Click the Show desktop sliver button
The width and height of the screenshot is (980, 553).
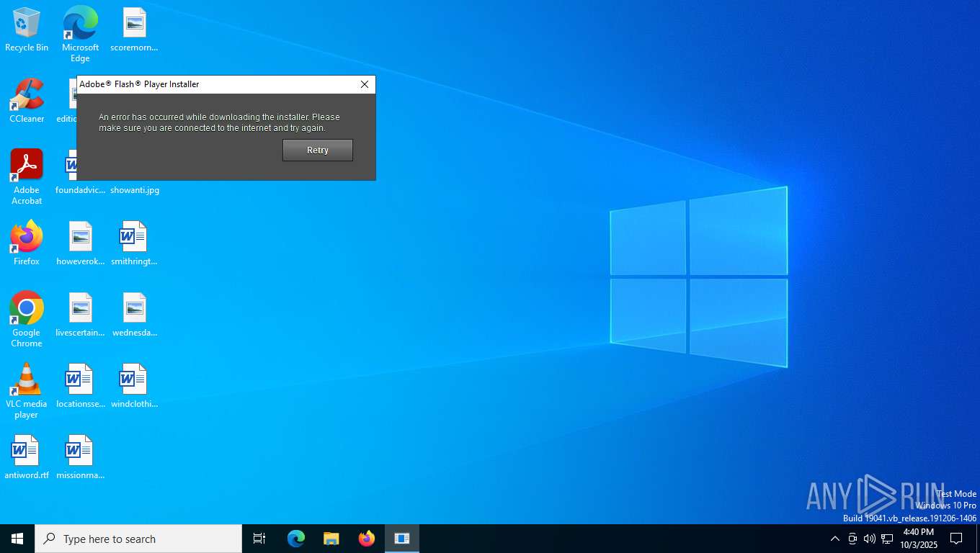pyautogui.click(x=977, y=539)
